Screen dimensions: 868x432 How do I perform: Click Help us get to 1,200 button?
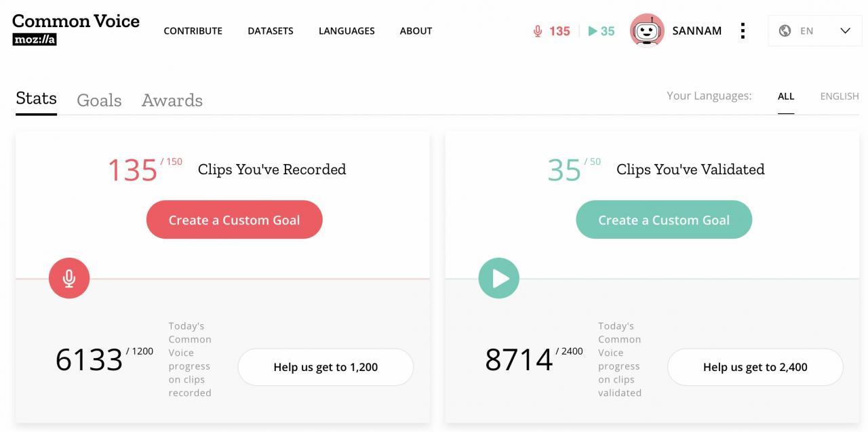coord(325,367)
